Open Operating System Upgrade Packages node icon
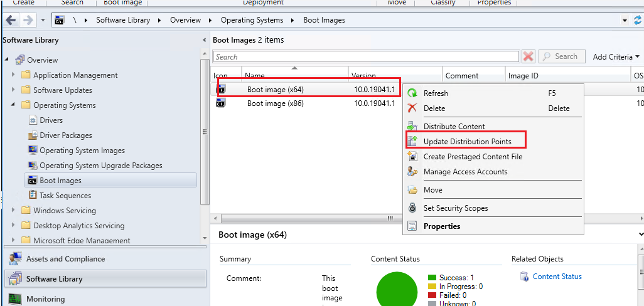 pos(33,166)
